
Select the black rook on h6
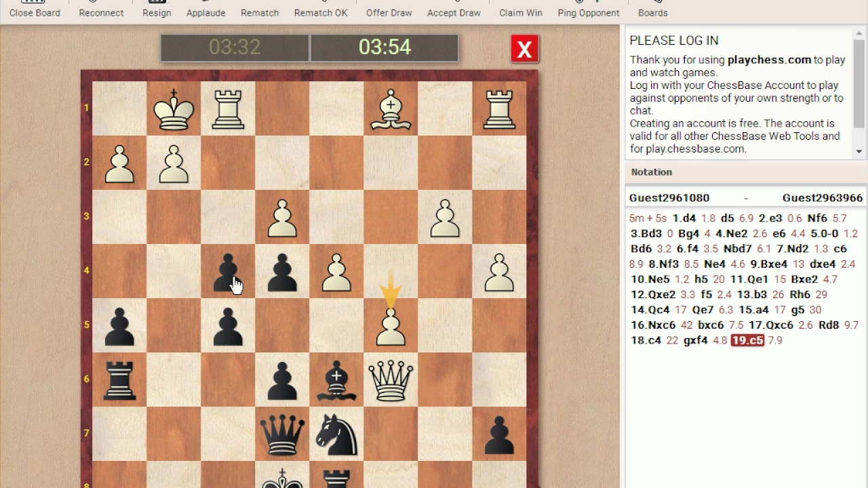click(x=119, y=380)
